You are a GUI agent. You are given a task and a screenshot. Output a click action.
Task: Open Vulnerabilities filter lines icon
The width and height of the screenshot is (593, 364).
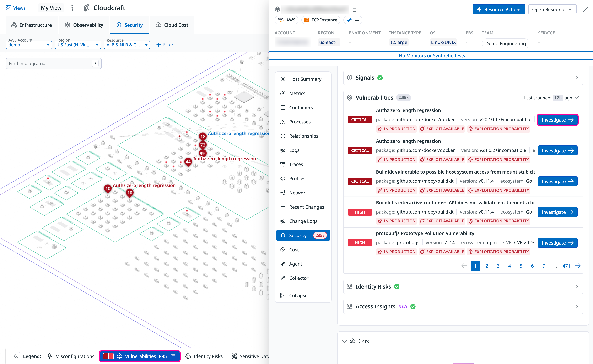(173, 356)
